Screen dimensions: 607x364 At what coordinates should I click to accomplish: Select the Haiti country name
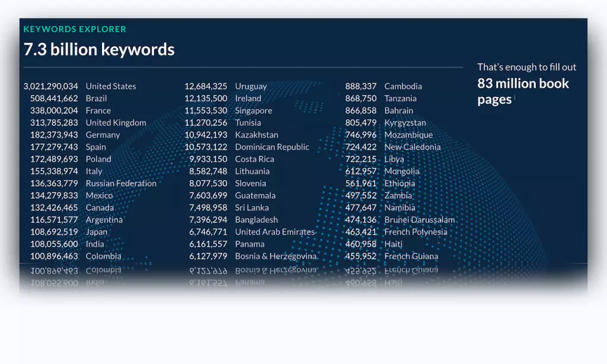click(x=393, y=244)
